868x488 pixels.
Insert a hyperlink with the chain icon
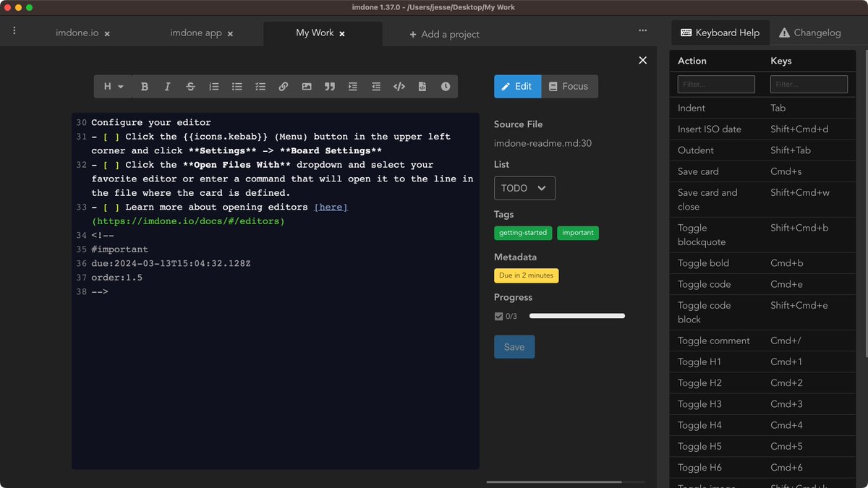(284, 87)
